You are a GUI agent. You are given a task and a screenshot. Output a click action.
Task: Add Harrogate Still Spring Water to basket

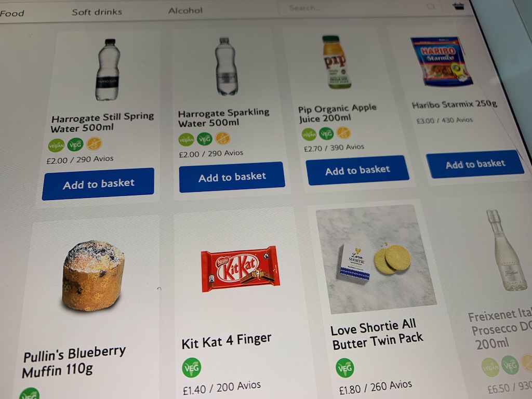pyautogui.click(x=98, y=184)
